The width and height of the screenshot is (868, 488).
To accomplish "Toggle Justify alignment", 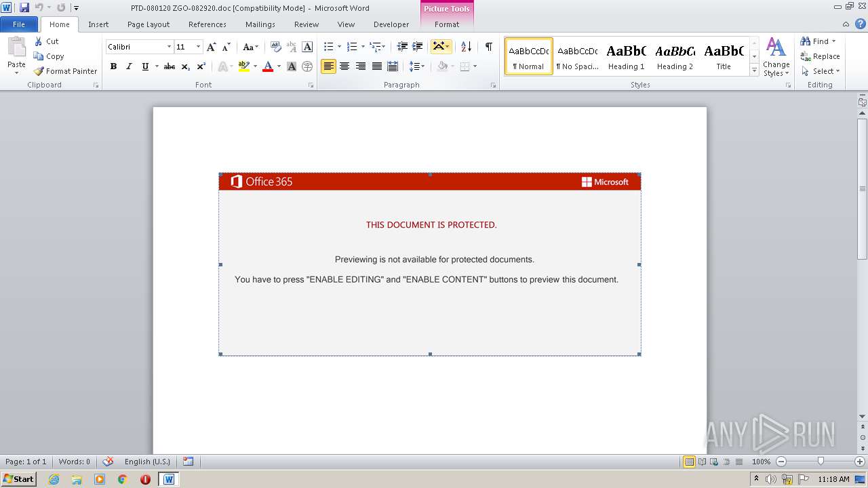I will 376,66.
